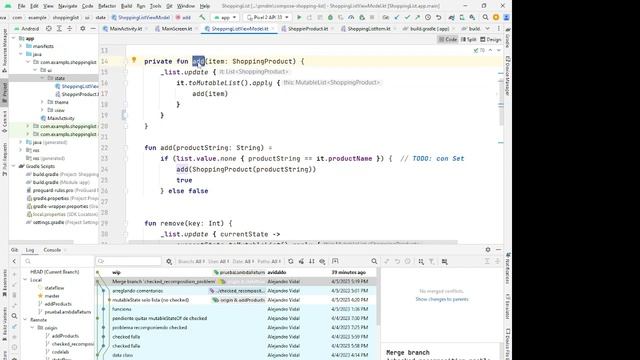Click the sort arrows icon in Git log
This screenshot has height=360, width=640.
(312, 261)
